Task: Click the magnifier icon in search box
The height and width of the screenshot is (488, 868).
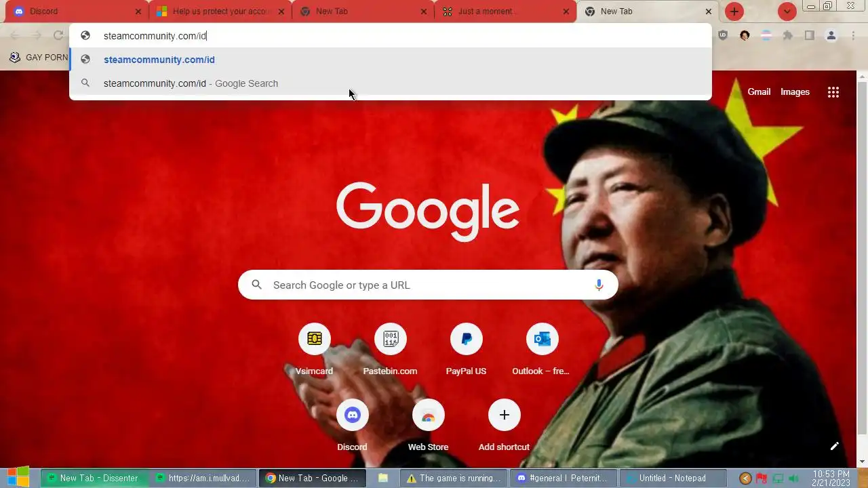Action: pyautogui.click(x=256, y=285)
